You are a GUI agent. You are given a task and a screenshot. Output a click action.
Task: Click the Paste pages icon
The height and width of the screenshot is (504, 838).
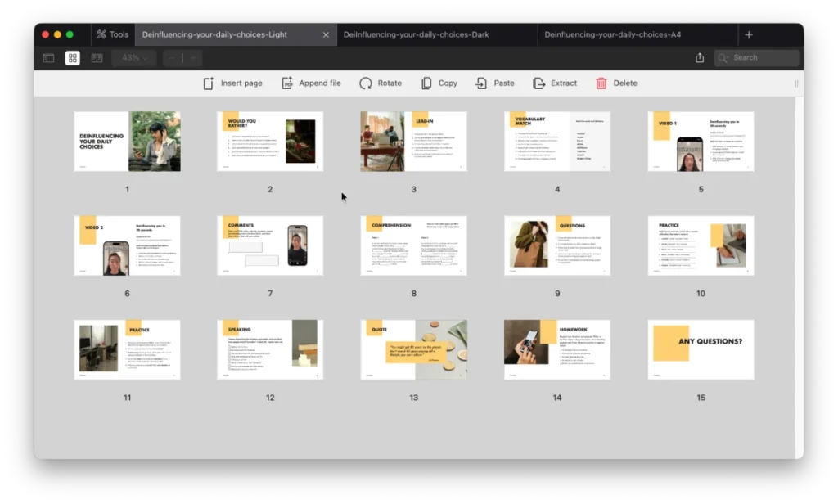pos(482,83)
